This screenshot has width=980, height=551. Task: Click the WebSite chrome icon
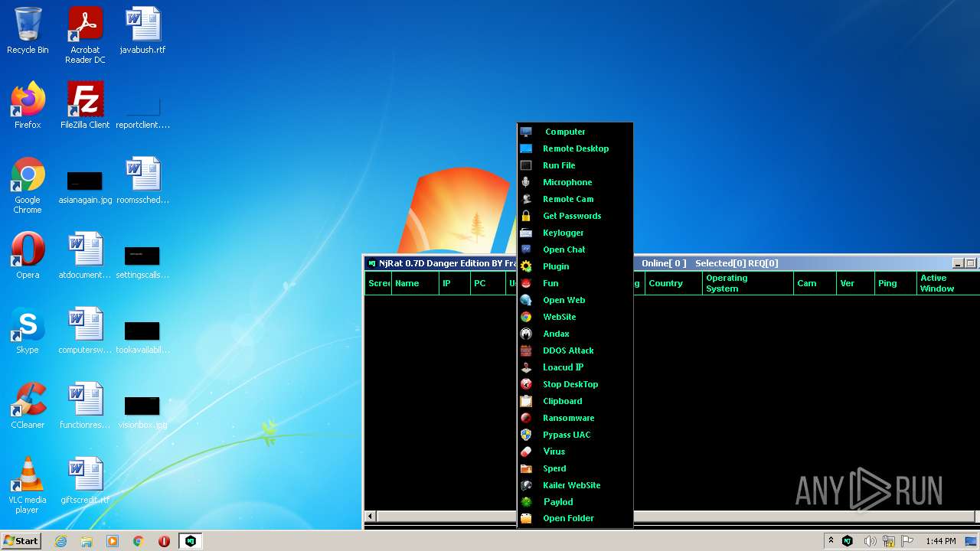(x=526, y=317)
